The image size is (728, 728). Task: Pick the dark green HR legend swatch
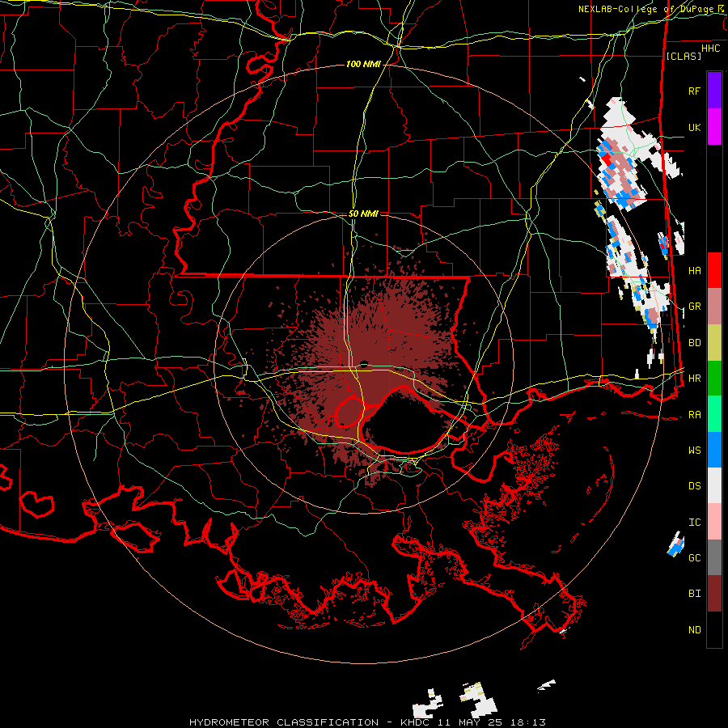click(714, 379)
